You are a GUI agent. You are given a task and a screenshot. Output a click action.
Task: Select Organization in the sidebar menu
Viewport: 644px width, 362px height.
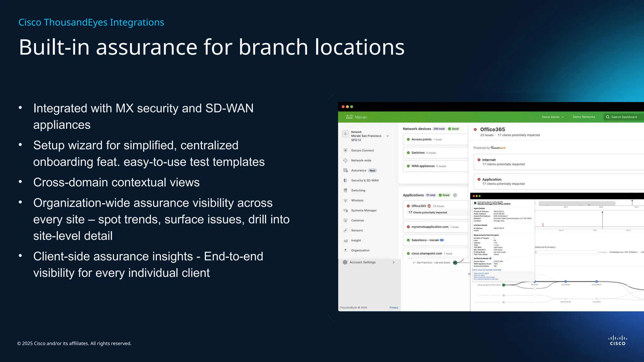tap(360, 250)
